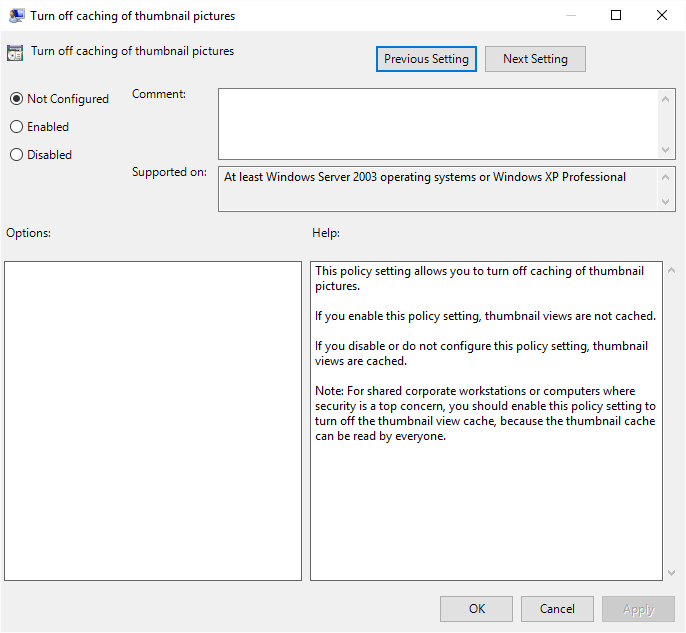
Task: Close the window with the X button
Action: pyautogui.click(x=662, y=15)
